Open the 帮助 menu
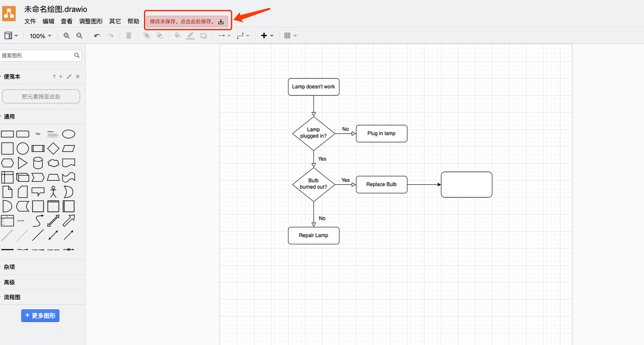Viewport: 644px width, 345px height. (133, 21)
